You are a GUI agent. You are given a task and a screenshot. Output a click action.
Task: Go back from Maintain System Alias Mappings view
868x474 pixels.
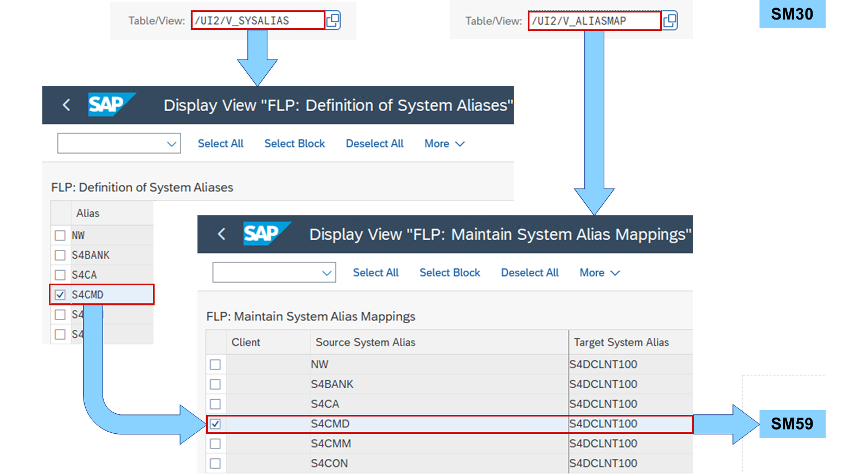click(221, 234)
